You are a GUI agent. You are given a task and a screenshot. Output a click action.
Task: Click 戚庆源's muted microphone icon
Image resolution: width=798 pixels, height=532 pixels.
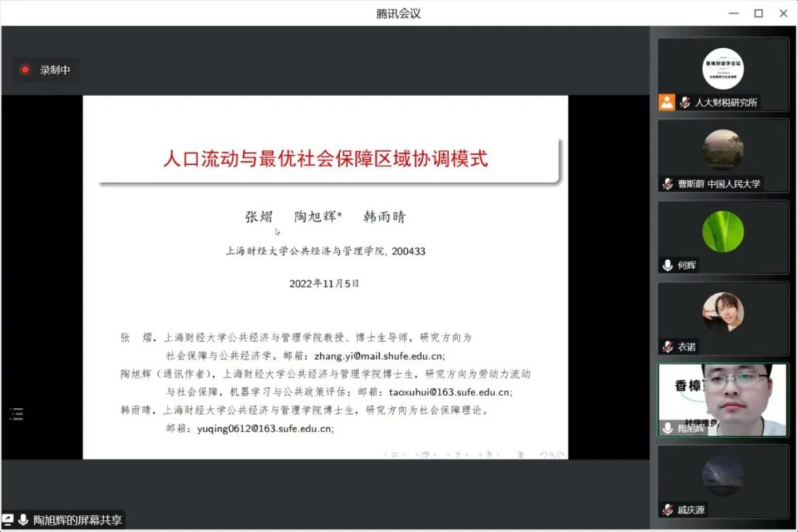[x=667, y=509]
